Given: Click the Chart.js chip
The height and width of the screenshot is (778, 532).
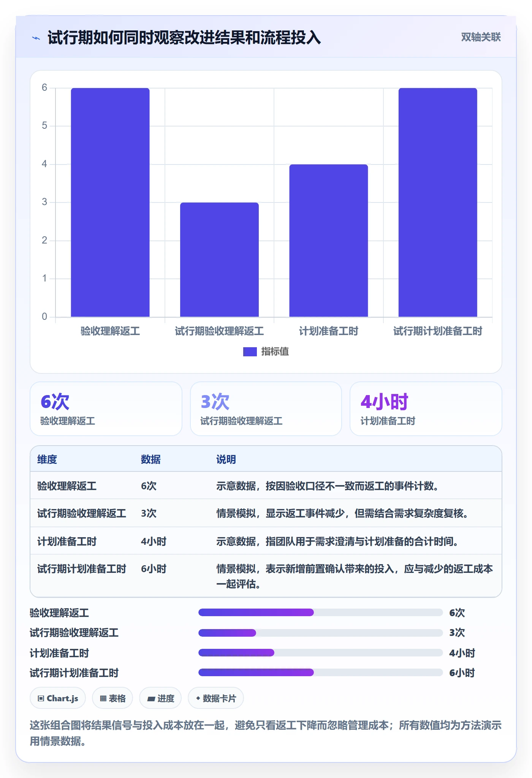Looking at the screenshot, I should coord(58,698).
